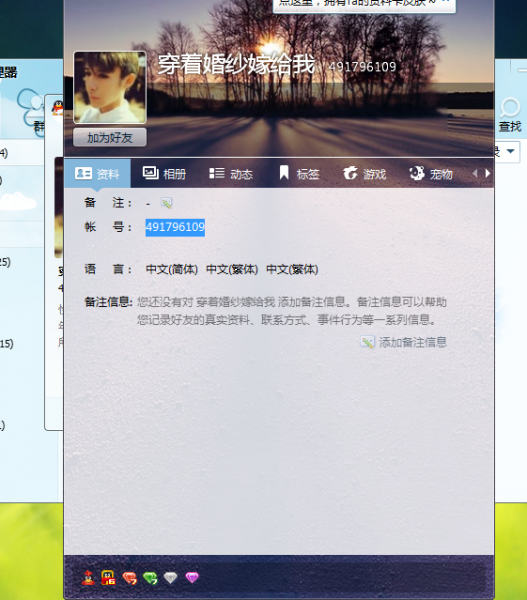Screen dimensions: 527x600
Task: Click the 加为好友 add friend button
Action: coord(110,137)
